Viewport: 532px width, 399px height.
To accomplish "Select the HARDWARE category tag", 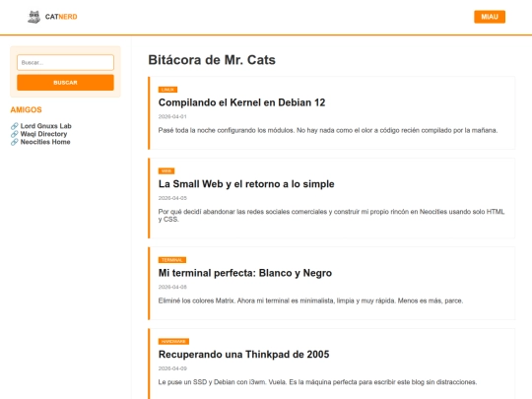I will coord(173,341).
